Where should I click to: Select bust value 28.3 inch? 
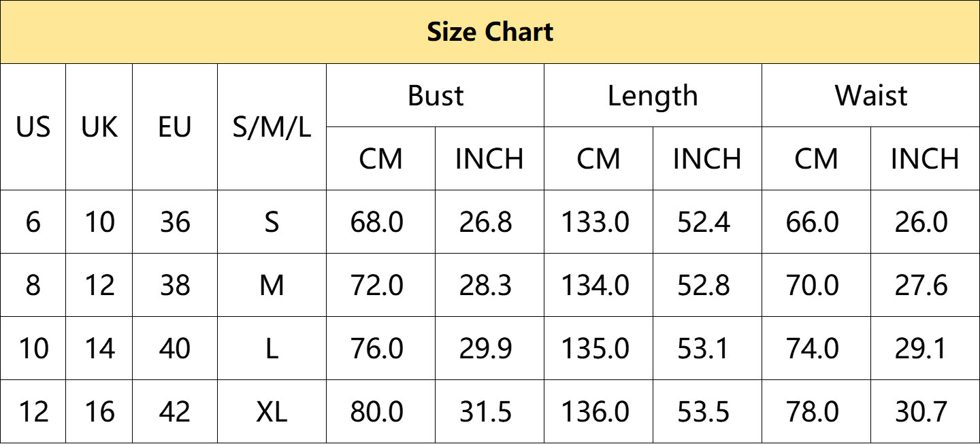tap(486, 285)
